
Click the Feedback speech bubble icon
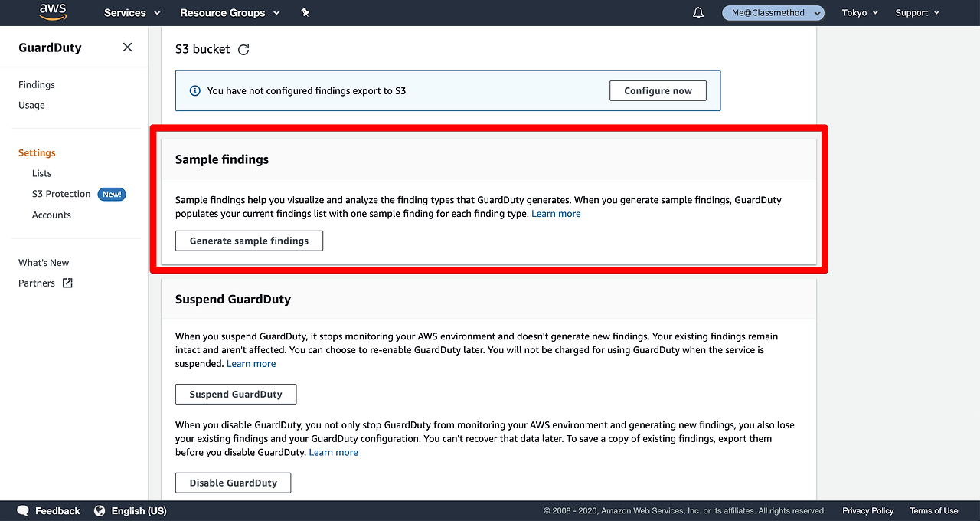tap(23, 510)
